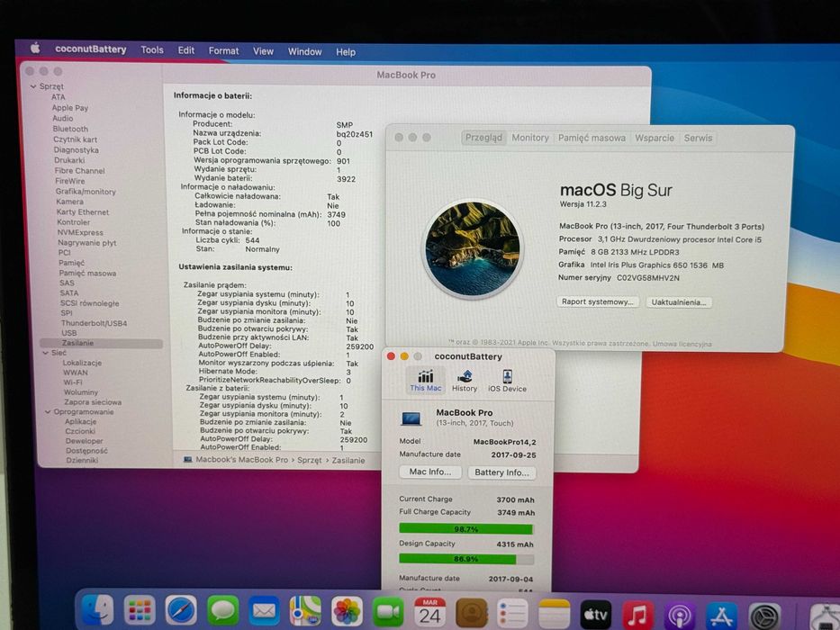Click the Raport systemowy... button

597,301
